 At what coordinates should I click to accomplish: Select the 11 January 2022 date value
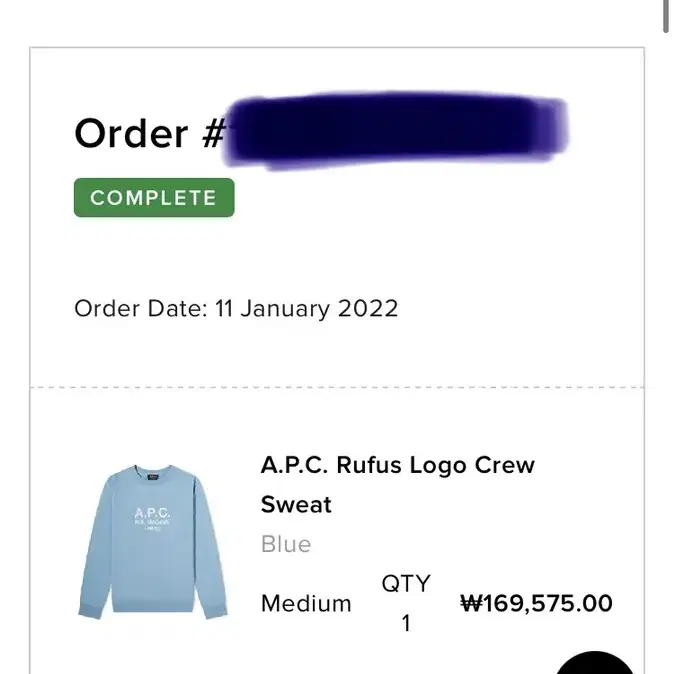pos(306,309)
